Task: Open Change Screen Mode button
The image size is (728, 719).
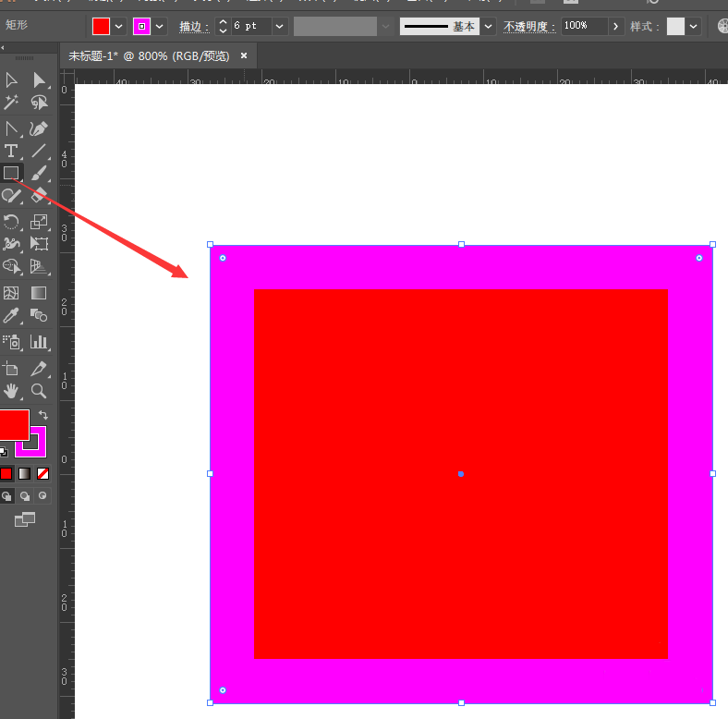Action: point(25,519)
